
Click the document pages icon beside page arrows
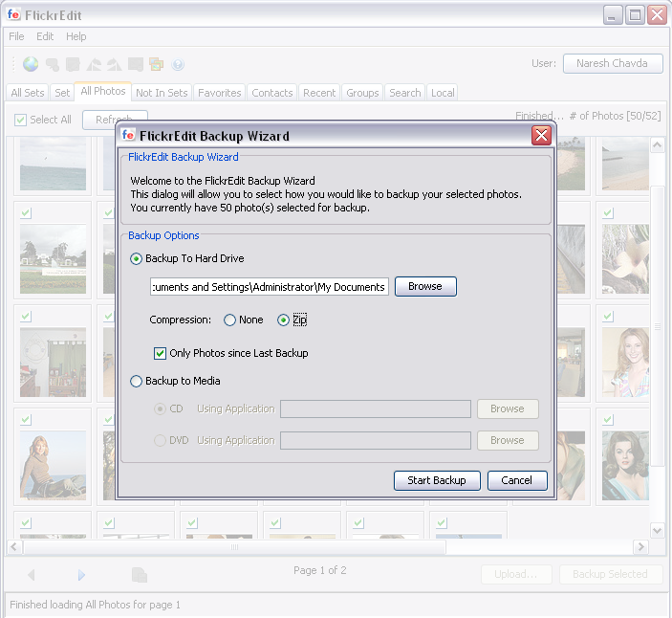[140, 575]
